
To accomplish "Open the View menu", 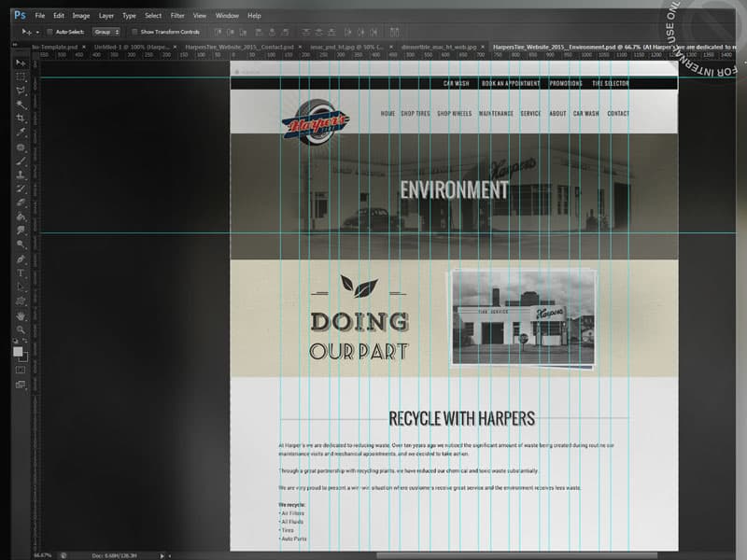I will 200,15.
